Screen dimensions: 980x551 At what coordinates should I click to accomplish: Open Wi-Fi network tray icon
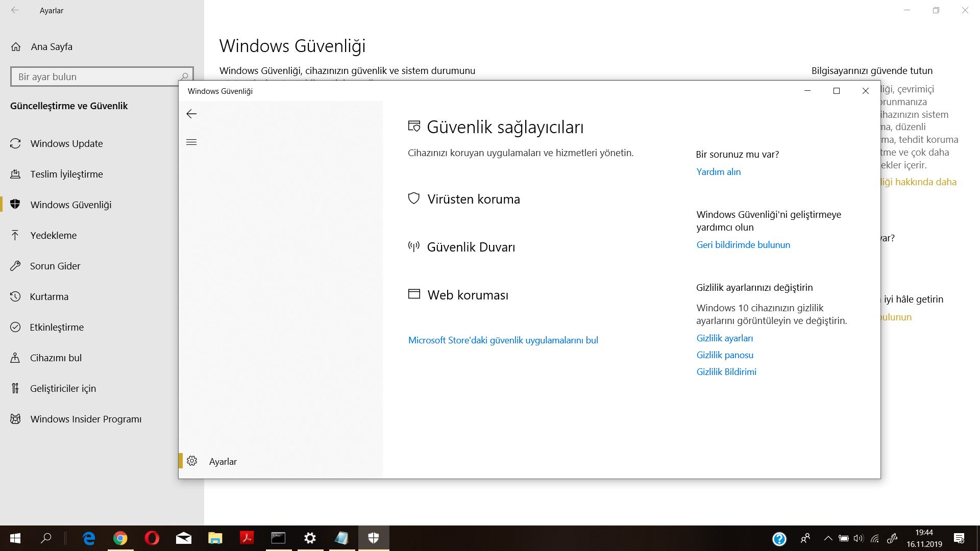pos(875,538)
